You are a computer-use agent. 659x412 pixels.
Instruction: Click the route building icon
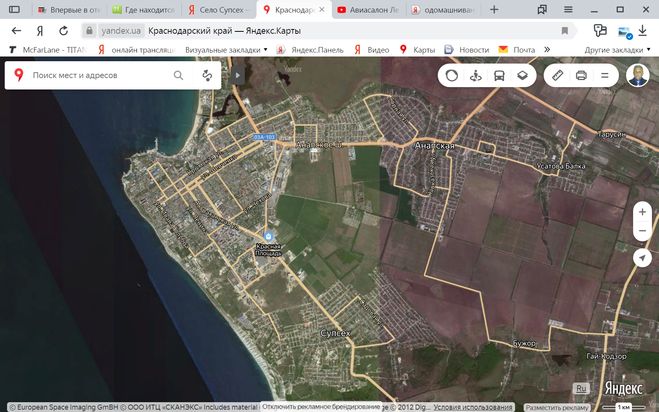tap(207, 75)
